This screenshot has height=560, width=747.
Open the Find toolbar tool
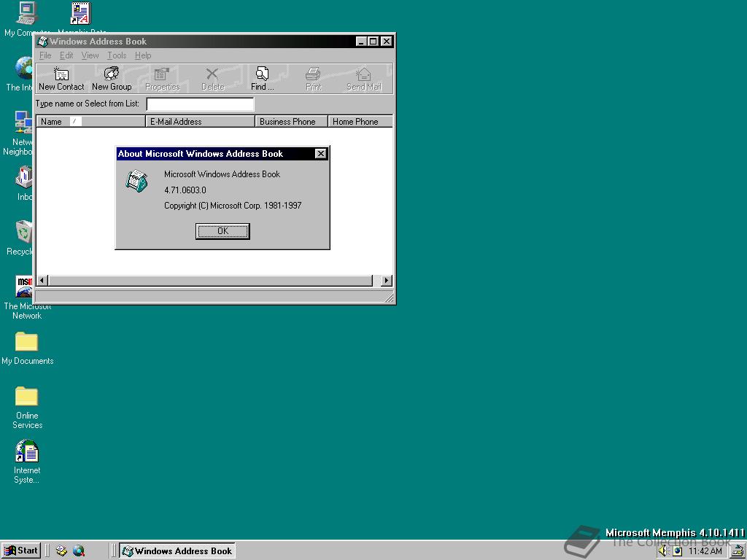[262, 79]
